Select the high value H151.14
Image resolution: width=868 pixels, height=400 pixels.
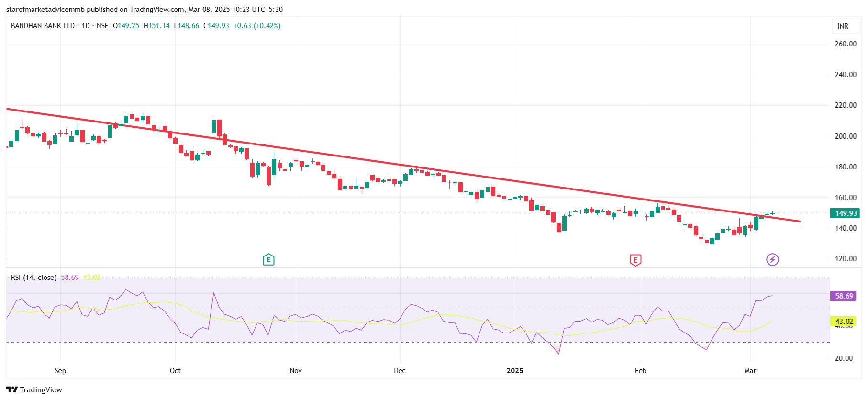tap(156, 26)
